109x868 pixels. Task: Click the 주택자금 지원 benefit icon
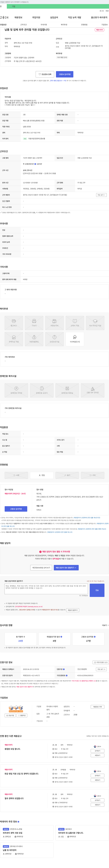coord(14,339)
